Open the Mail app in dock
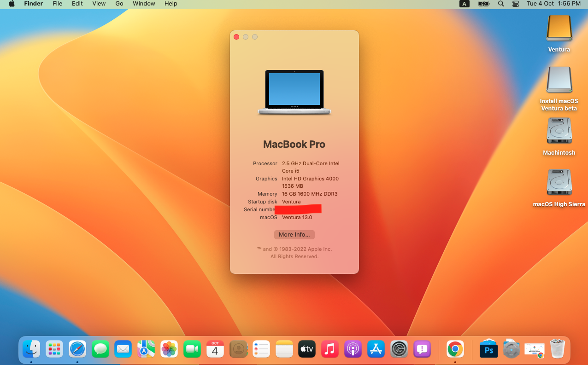The height and width of the screenshot is (365, 588). pyautogui.click(x=123, y=350)
